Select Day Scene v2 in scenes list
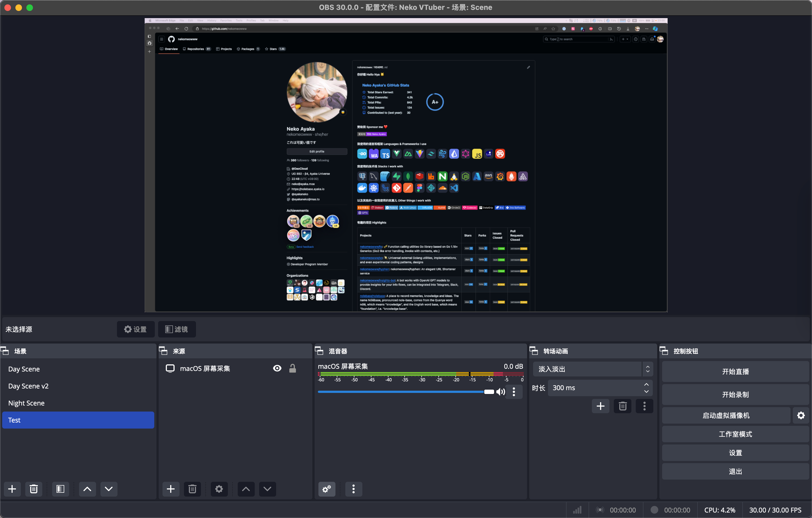Screen dimensions: 812x518 pos(28,386)
